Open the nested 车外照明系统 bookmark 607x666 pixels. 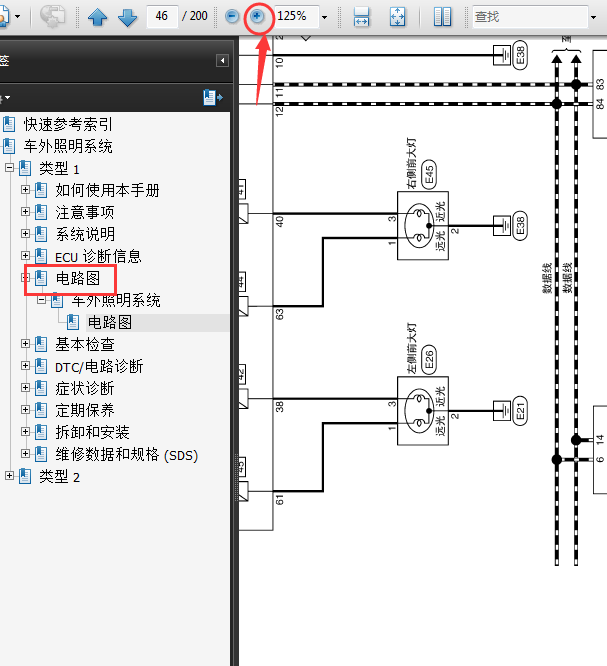(x=116, y=301)
